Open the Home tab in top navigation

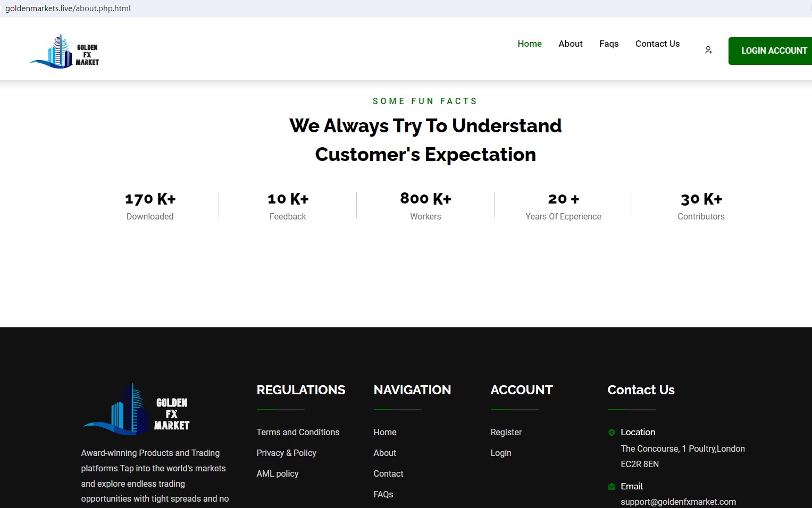pos(530,44)
